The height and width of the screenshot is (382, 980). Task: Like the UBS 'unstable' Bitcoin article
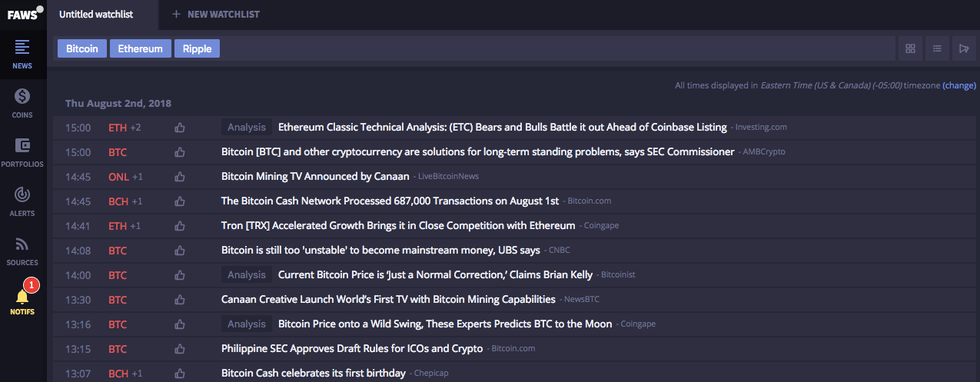pos(180,251)
